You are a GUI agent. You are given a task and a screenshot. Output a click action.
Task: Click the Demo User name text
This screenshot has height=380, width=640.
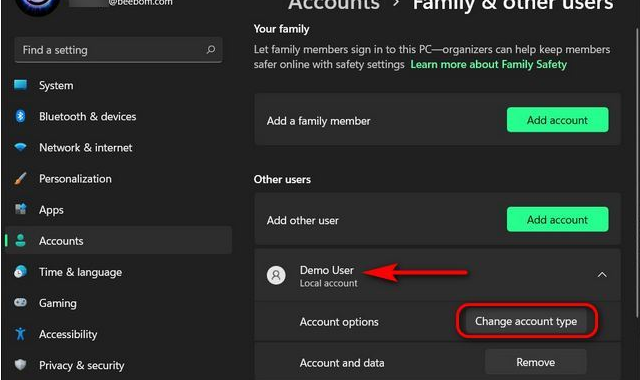click(x=327, y=270)
